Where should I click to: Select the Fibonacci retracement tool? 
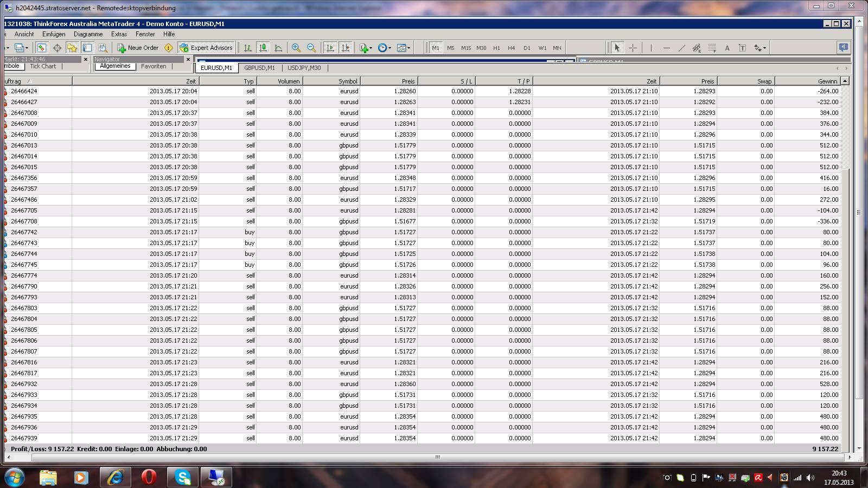click(712, 48)
